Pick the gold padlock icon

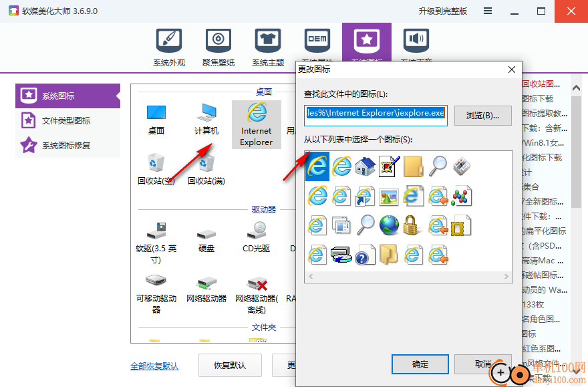click(x=412, y=226)
